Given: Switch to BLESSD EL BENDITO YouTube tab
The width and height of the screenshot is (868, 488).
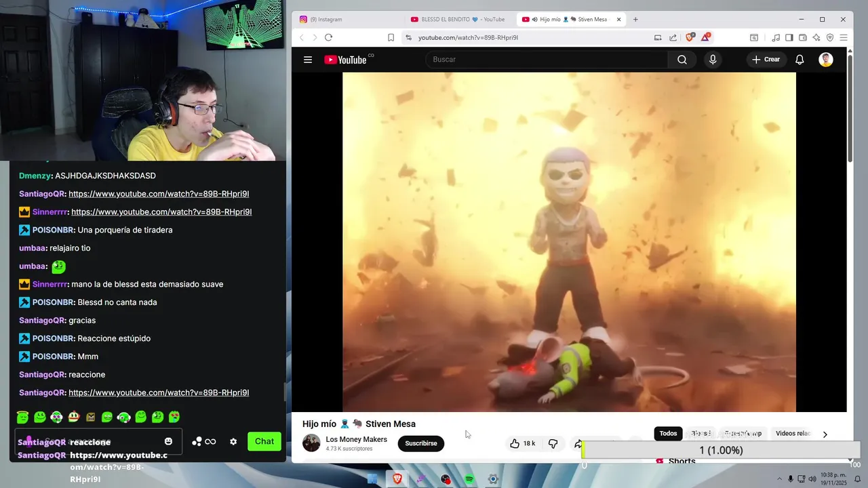Looking at the screenshot, I should 458,19.
